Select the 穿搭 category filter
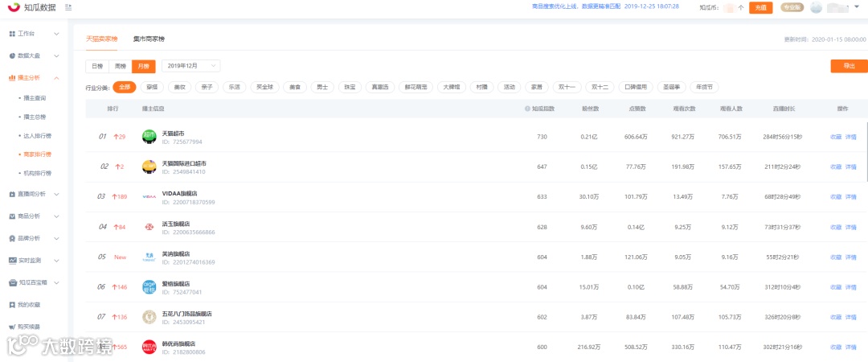The width and height of the screenshot is (868, 362). (150, 87)
